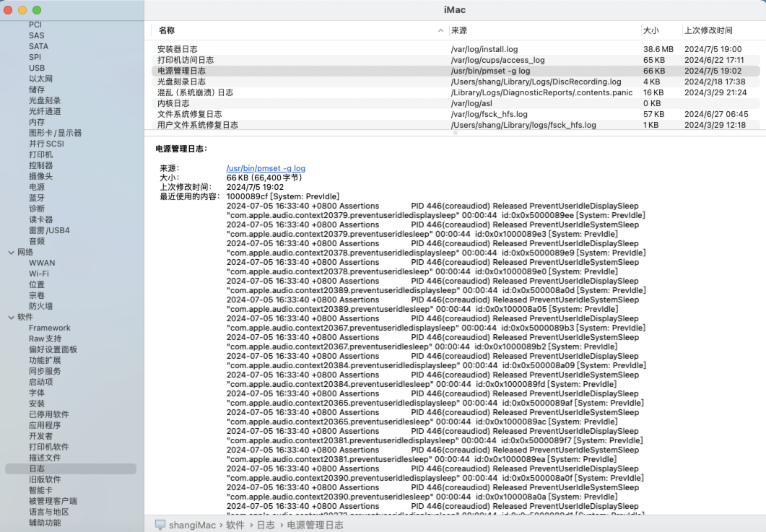
Task: Select 打印机访问日志 log entry
Action: coord(186,60)
